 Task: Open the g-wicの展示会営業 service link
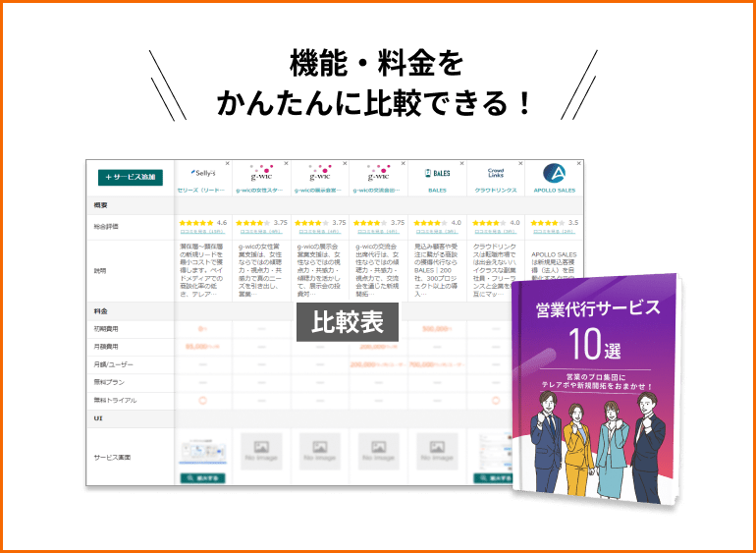[320, 191]
